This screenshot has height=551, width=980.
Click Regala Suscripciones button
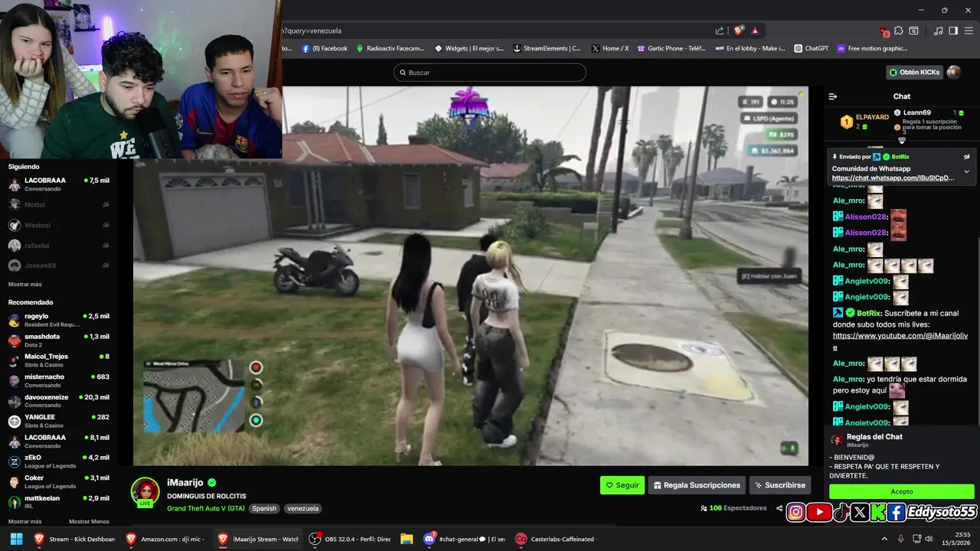(x=697, y=485)
